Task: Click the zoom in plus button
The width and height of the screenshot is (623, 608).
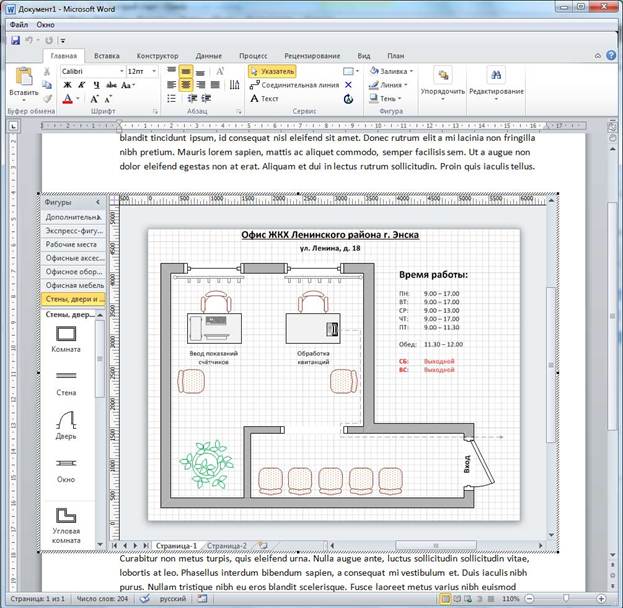Action: [601, 598]
